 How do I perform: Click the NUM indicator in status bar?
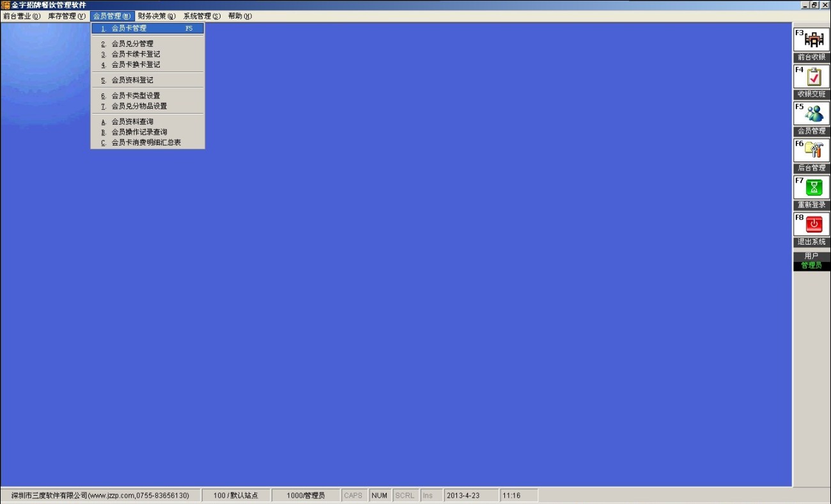(x=380, y=496)
